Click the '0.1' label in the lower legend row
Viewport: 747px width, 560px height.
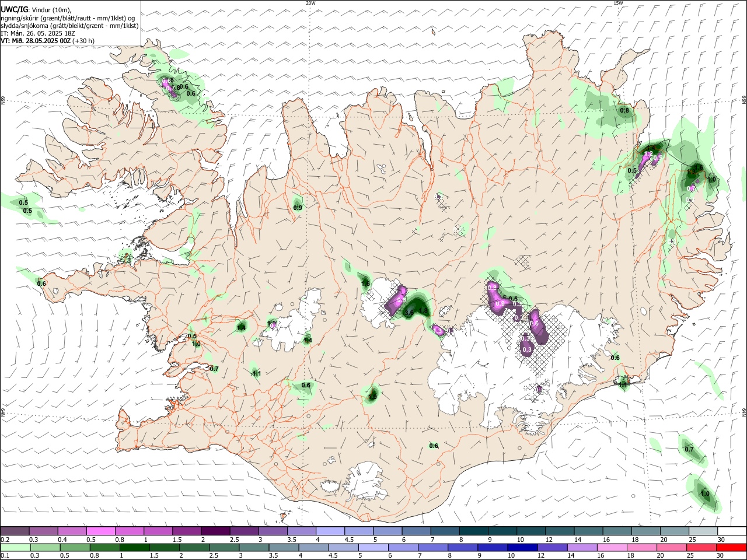click(x=5, y=556)
